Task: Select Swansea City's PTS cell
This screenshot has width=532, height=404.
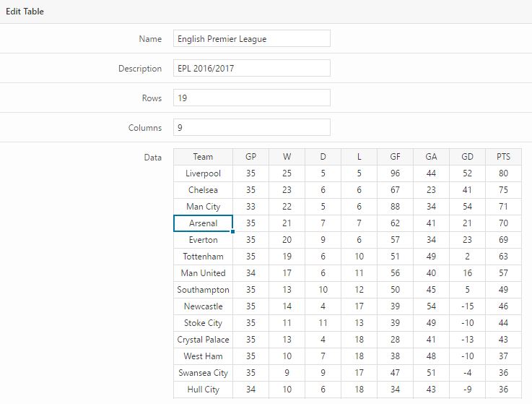Action: [x=503, y=373]
